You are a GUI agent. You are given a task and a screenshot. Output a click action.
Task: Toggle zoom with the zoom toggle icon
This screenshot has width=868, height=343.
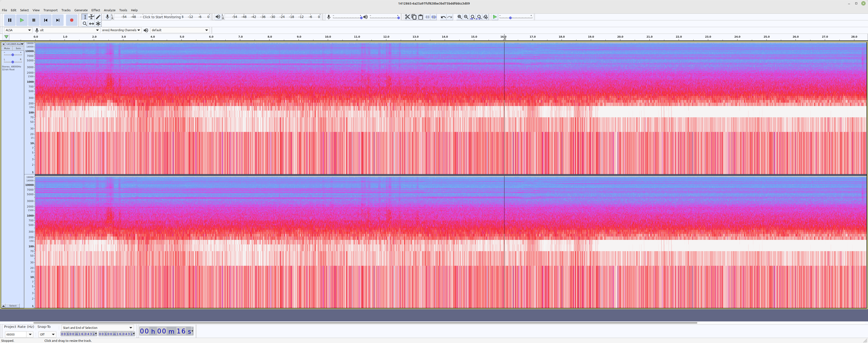pyautogui.click(x=485, y=17)
